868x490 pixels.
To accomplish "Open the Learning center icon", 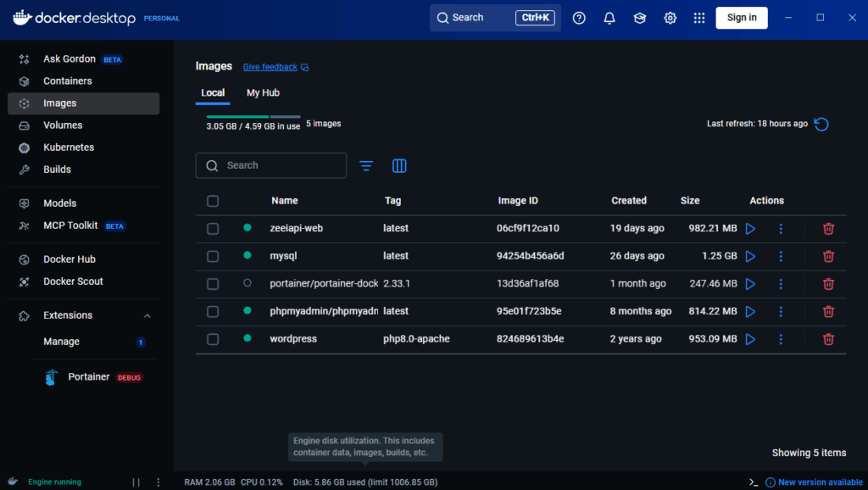I will coord(640,18).
